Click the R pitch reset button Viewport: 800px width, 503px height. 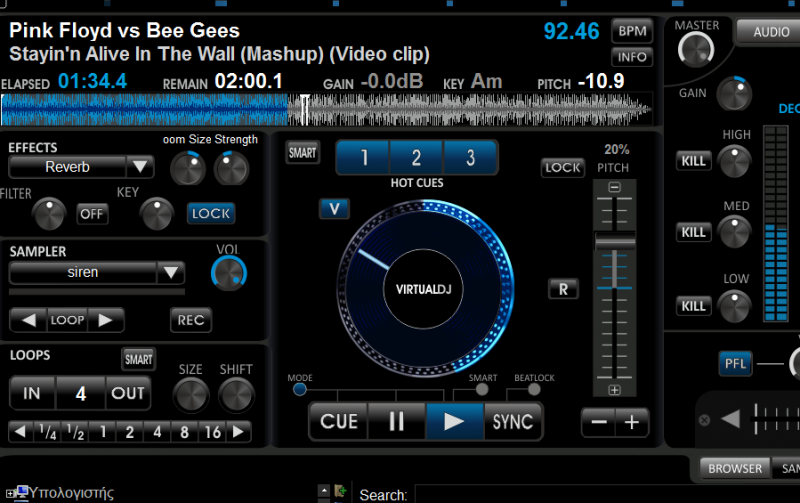pyautogui.click(x=563, y=289)
